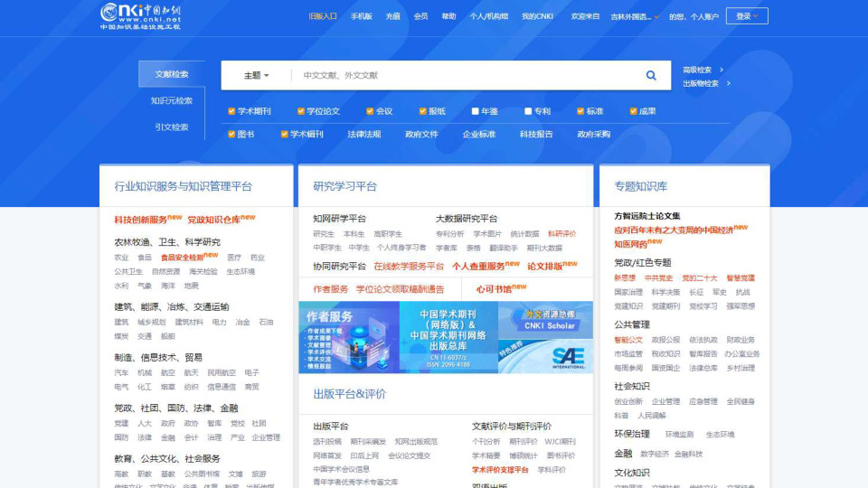This screenshot has width=868, height=488.
Task: Uncheck the 报纸 checkbox
Action: [x=422, y=111]
